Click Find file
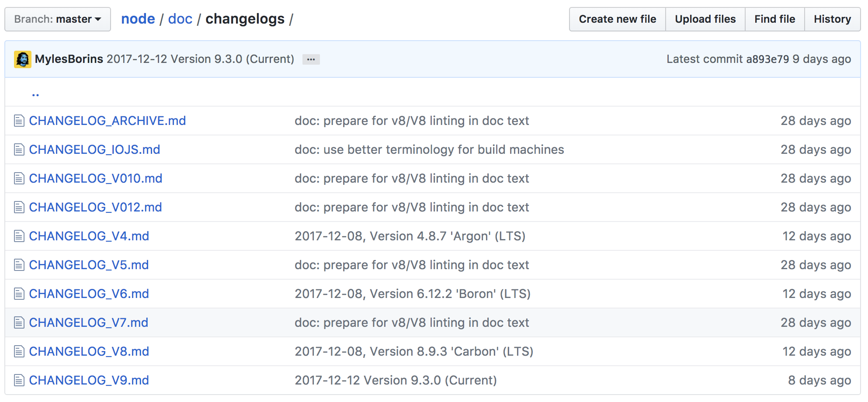Viewport: 868px width, 402px height. point(774,19)
